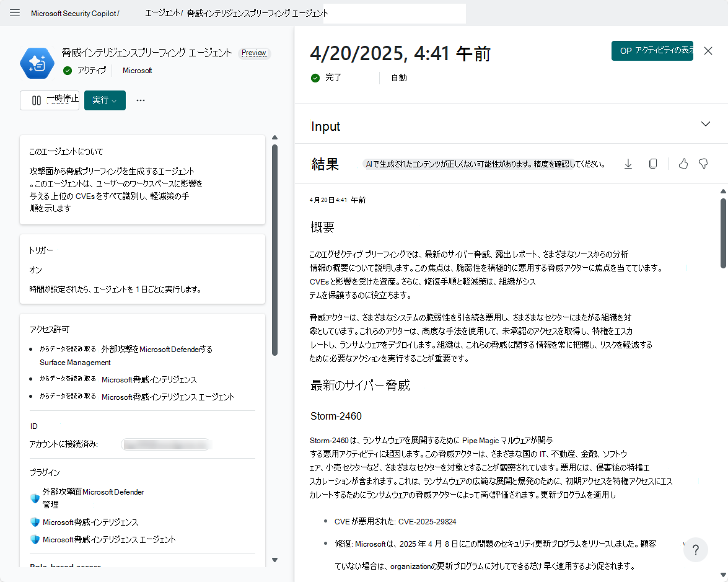Open the more options ellipsis menu
Screen dimensions: 728x582
coord(141,100)
